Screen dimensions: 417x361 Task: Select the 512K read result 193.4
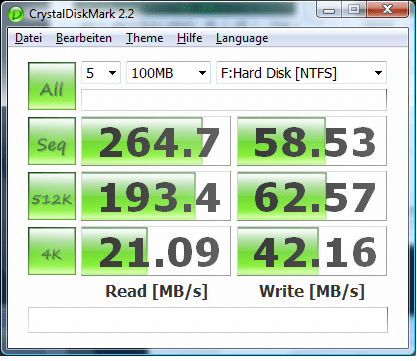pos(156,196)
